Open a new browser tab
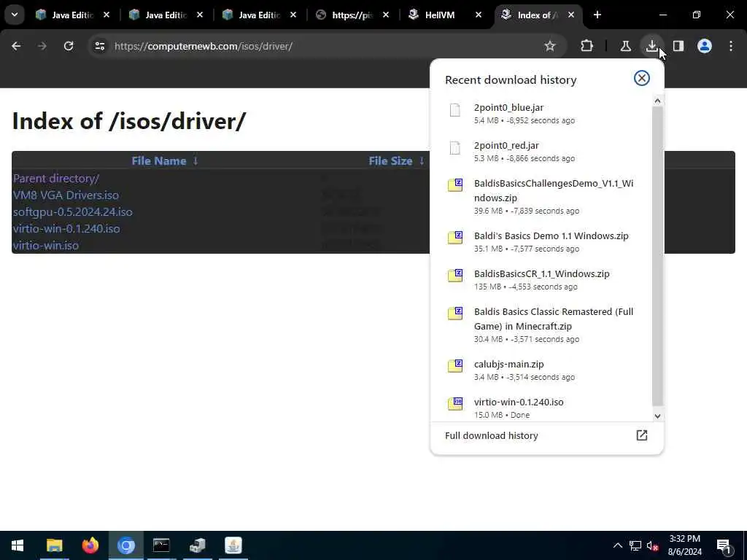 [597, 15]
